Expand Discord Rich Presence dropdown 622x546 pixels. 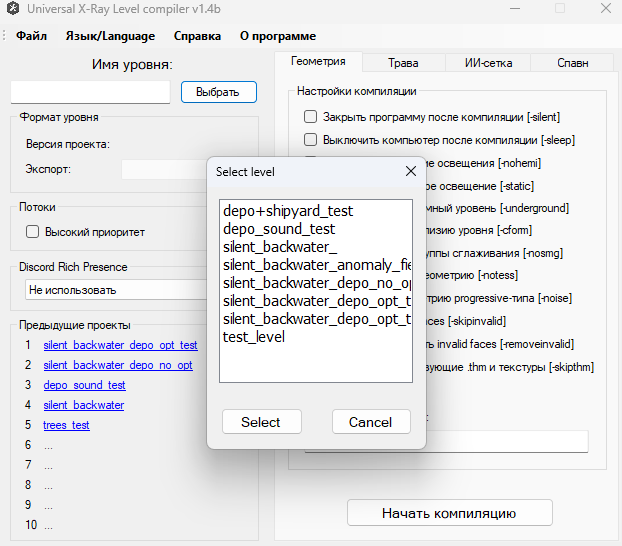pyautogui.click(x=115, y=290)
